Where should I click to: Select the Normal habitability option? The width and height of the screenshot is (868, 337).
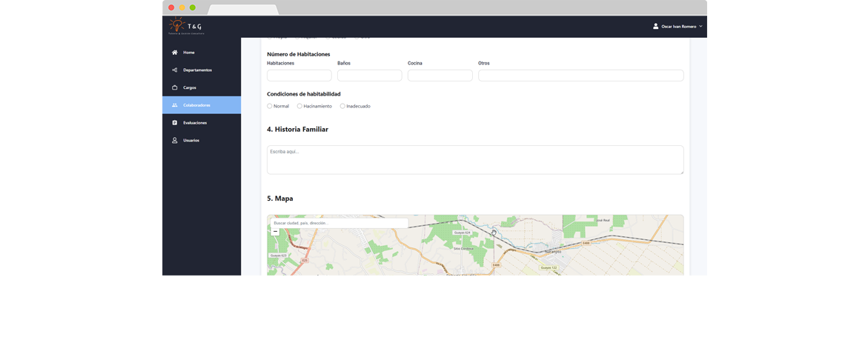coord(270,106)
